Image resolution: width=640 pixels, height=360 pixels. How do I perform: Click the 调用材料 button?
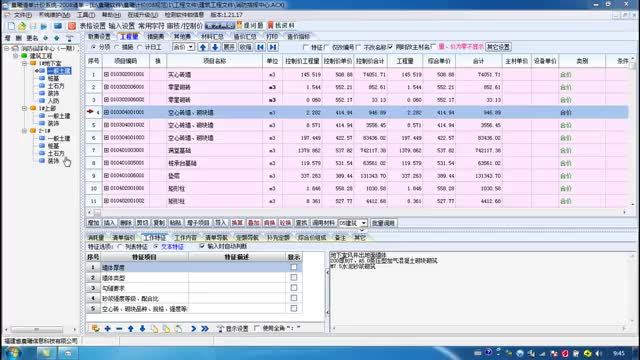pyautogui.click(x=323, y=223)
